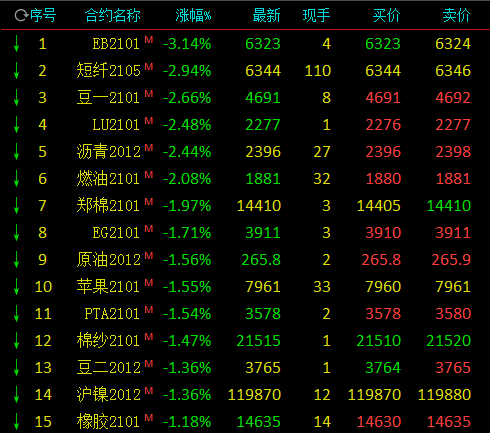
Task: Select contract 沥青2012
Action: [109, 152]
